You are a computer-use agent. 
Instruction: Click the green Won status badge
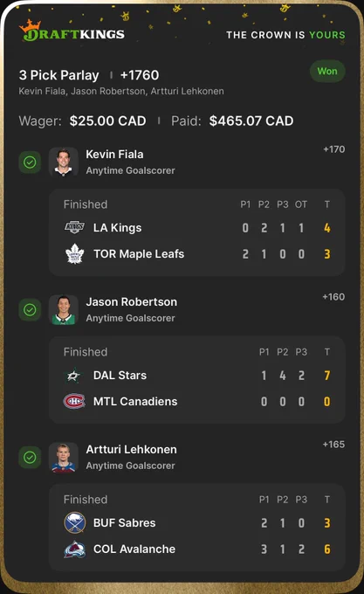(x=327, y=72)
